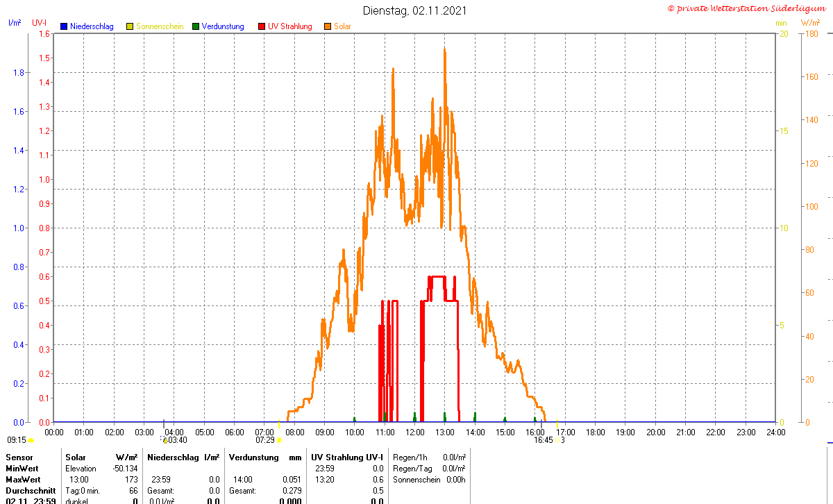This screenshot has height=504, width=833.
Task: Click the sunset marker next to 16:45
Action: pyautogui.click(x=557, y=440)
